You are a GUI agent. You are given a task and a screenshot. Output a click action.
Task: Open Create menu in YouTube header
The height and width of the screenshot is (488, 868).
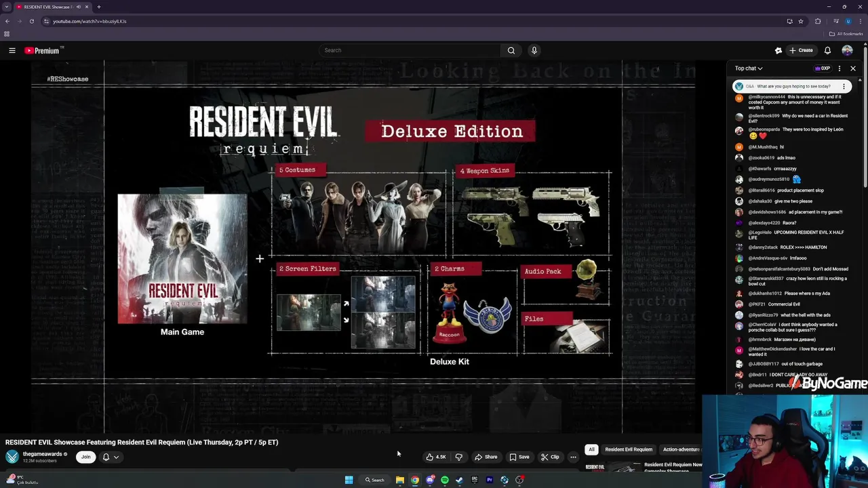(x=801, y=50)
